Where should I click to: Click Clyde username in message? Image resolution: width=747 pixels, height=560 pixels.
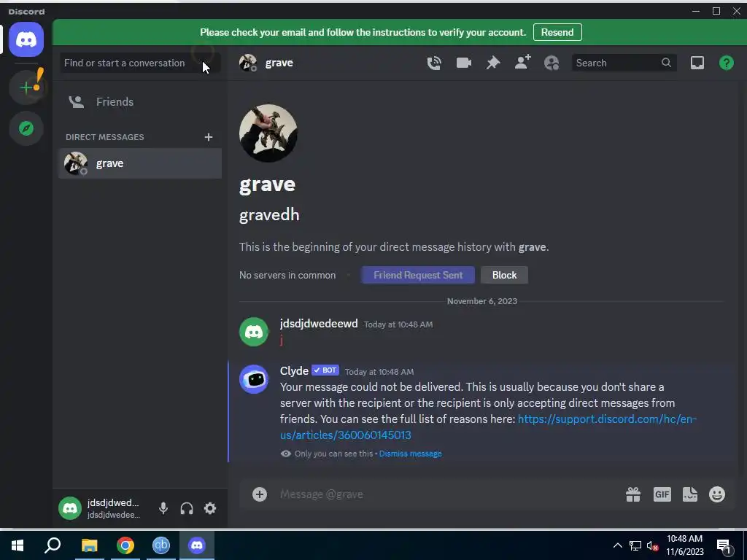click(x=294, y=370)
